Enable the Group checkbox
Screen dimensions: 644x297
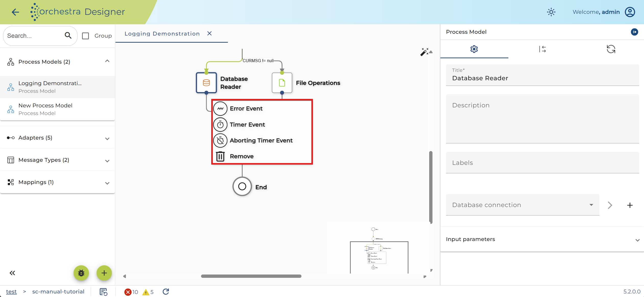[x=86, y=36]
